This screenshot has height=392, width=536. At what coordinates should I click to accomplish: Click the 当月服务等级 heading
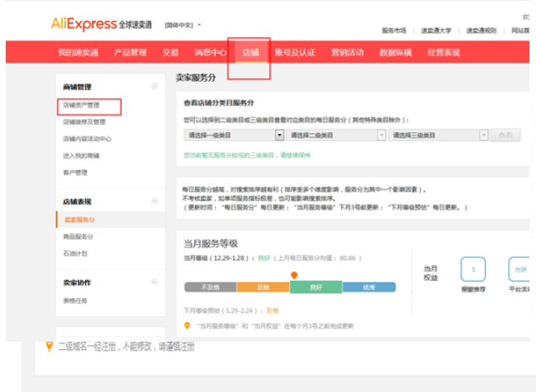click(210, 243)
